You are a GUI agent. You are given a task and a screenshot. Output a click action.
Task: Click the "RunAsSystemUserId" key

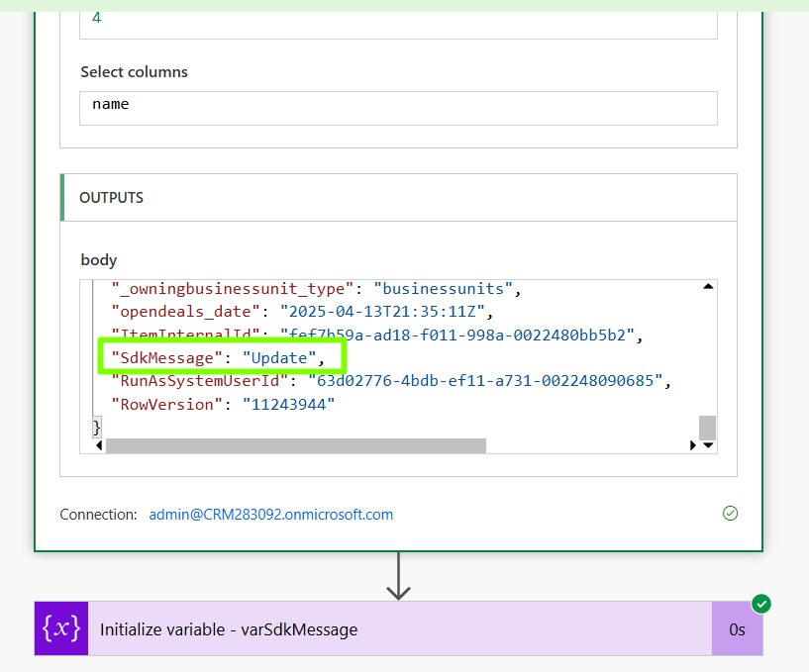click(200, 381)
